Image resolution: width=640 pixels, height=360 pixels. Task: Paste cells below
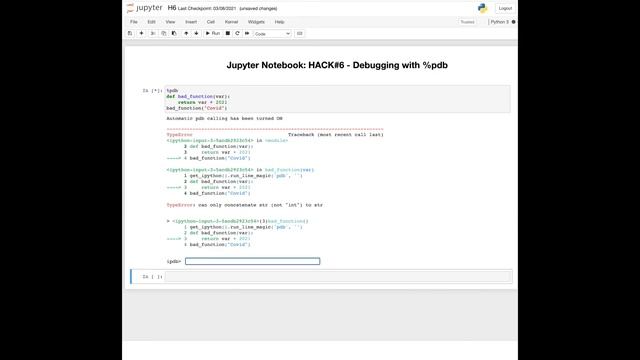coord(174,33)
